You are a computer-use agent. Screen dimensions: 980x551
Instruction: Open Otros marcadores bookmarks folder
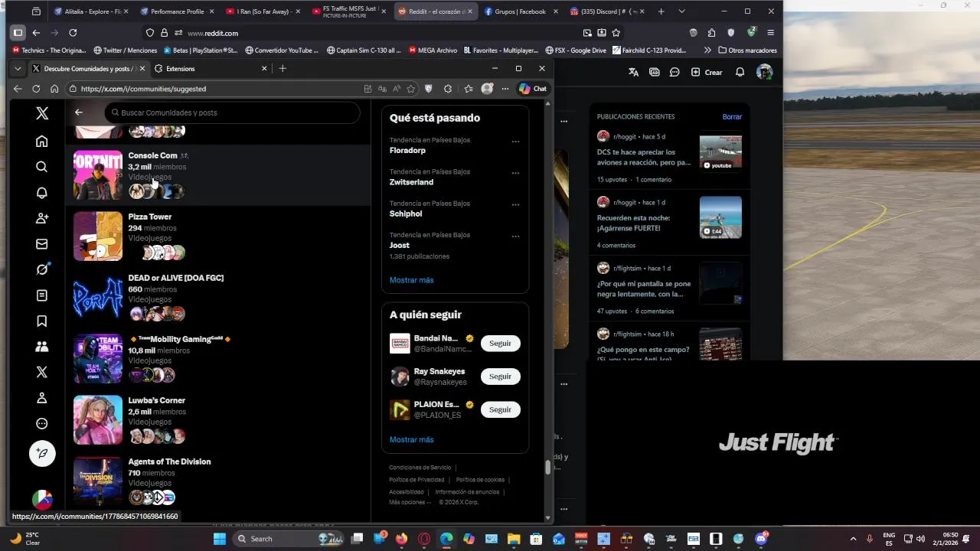(747, 51)
